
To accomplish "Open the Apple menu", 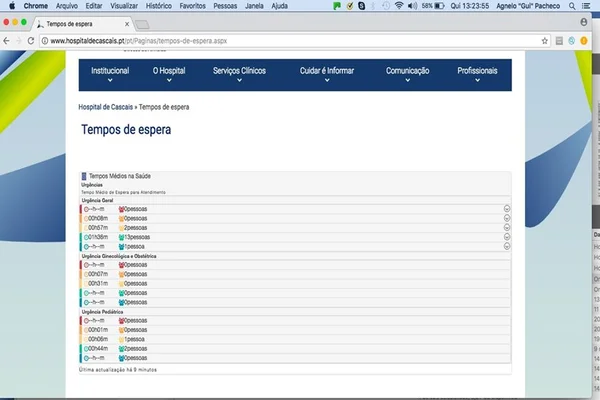I will (12, 6).
